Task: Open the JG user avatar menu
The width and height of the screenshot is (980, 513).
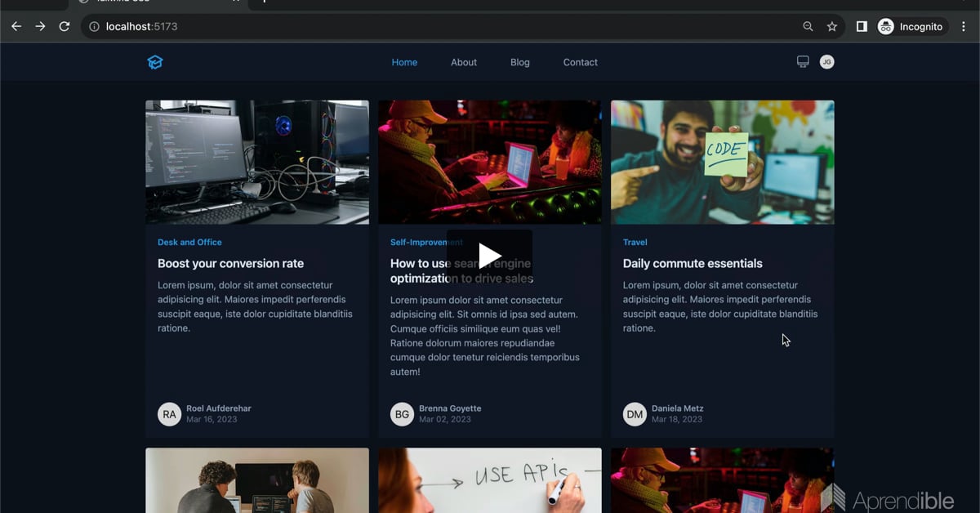Action: click(826, 62)
